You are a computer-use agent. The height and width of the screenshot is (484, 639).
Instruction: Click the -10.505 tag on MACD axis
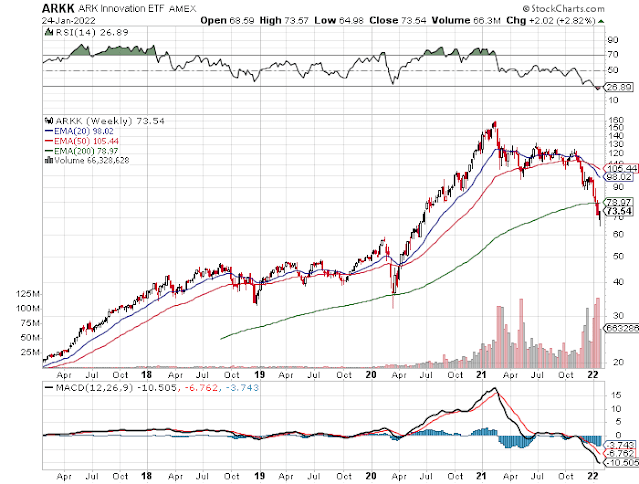pyautogui.click(x=622, y=463)
